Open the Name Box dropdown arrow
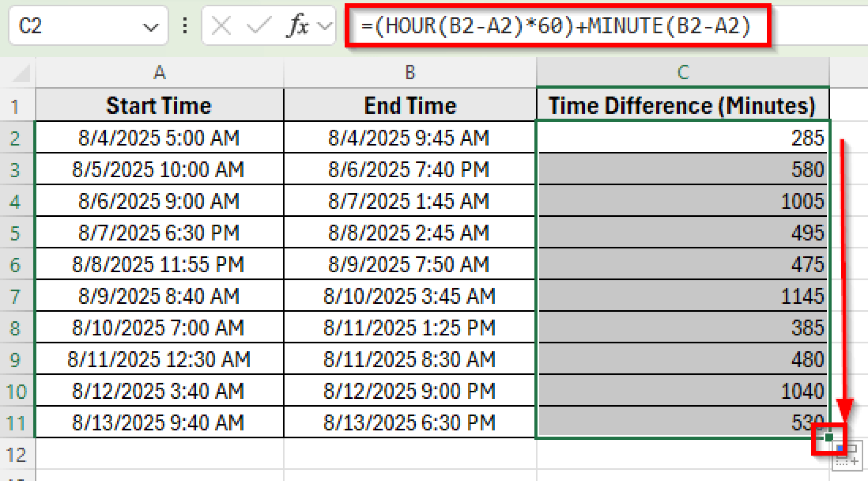This screenshot has width=868, height=481. point(150,28)
